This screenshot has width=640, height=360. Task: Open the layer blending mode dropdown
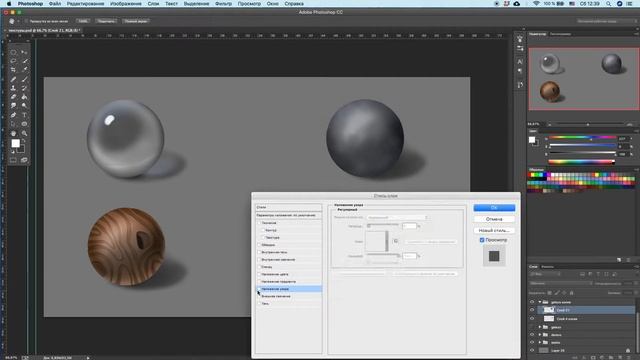[x=560, y=283]
